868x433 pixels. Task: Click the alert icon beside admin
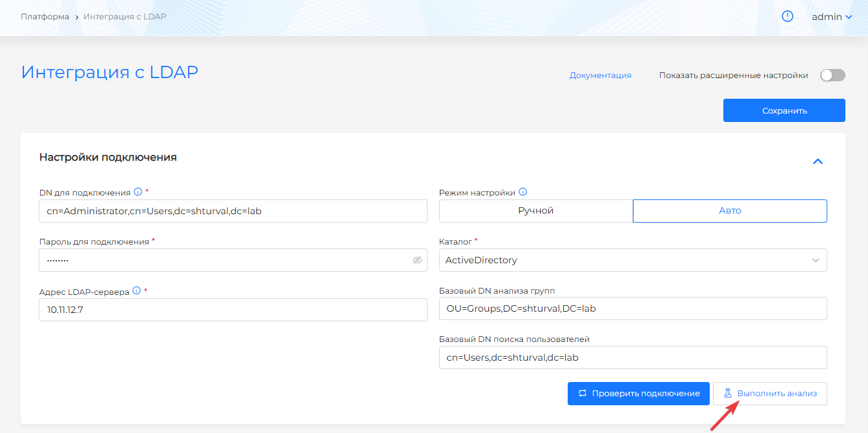pyautogui.click(x=787, y=17)
